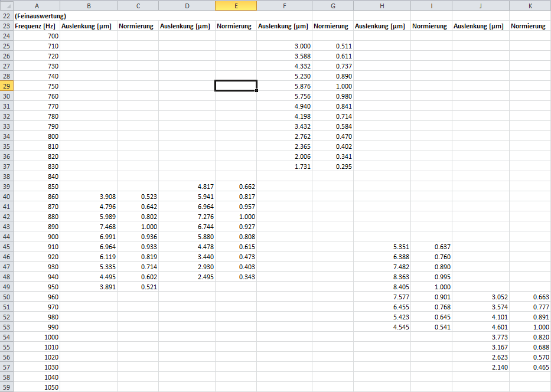
Task: Select the column K header
Action: (530, 5)
